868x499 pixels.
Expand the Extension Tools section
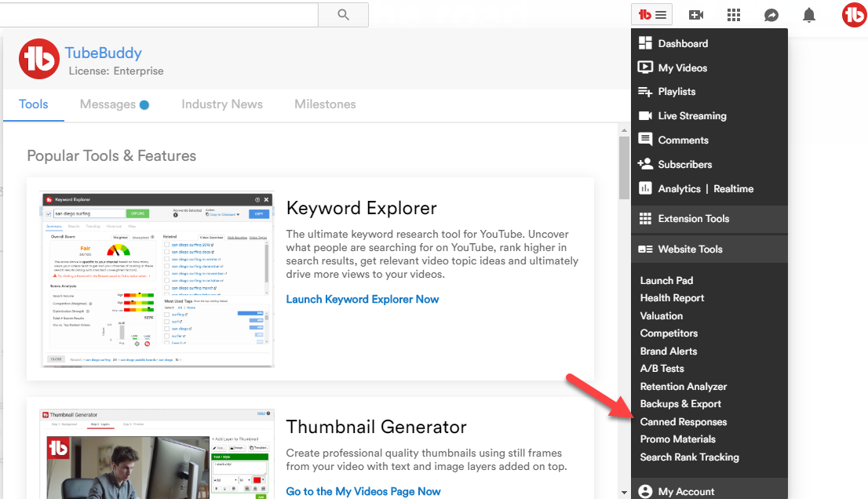tap(693, 219)
